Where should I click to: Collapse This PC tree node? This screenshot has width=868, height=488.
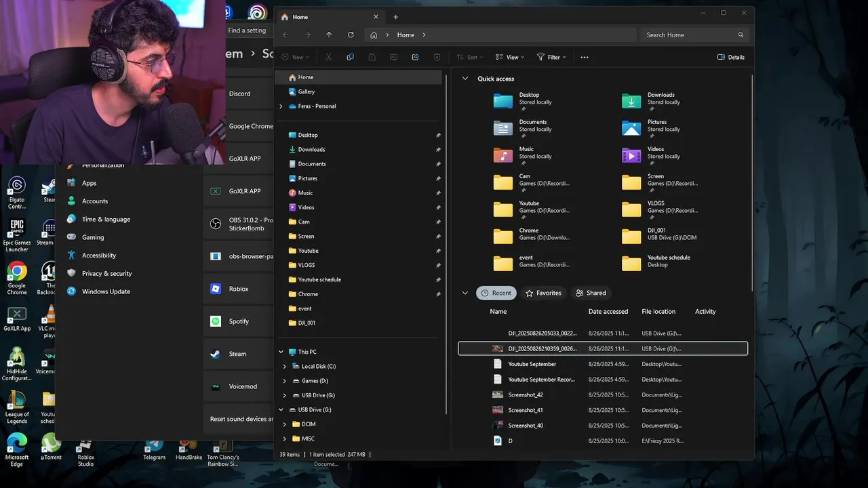pos(281,352)
